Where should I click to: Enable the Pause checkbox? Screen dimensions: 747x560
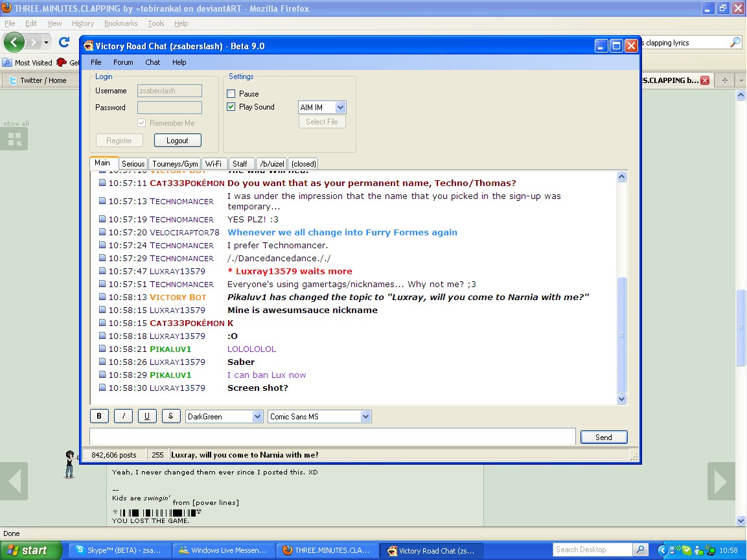tap(231, 94)
